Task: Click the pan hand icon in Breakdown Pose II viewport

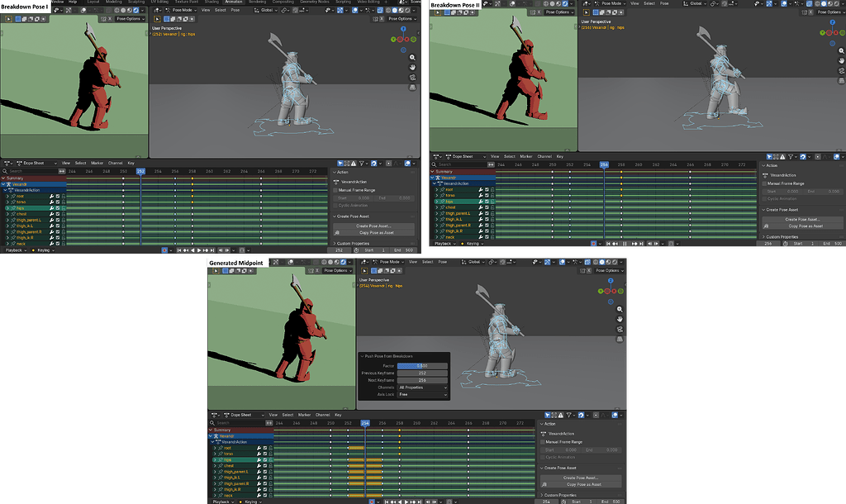Action: 841,60
